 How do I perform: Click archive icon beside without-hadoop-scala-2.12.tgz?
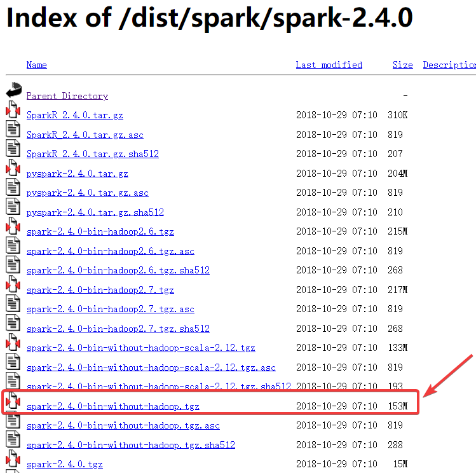[x=13, y=342]
